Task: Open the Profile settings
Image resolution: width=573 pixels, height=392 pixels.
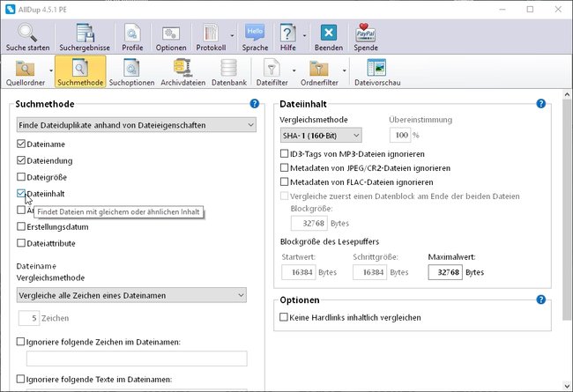Action: point(132,37)
